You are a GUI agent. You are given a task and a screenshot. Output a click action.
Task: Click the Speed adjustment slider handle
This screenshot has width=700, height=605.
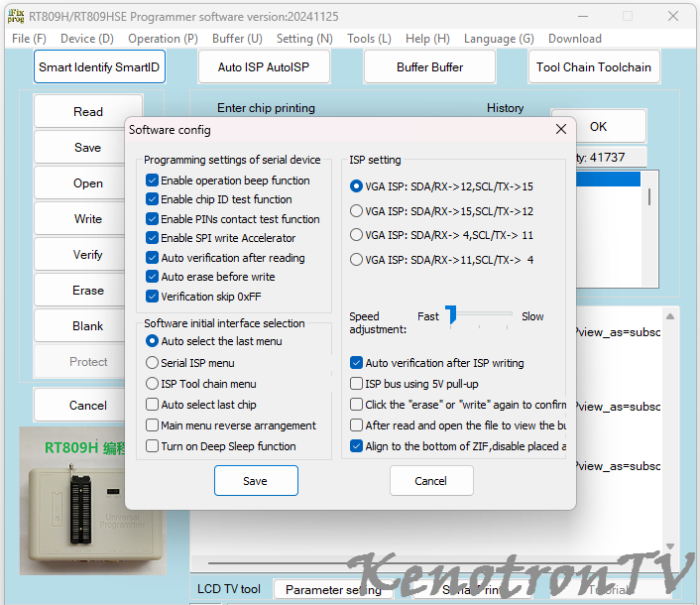450,315
